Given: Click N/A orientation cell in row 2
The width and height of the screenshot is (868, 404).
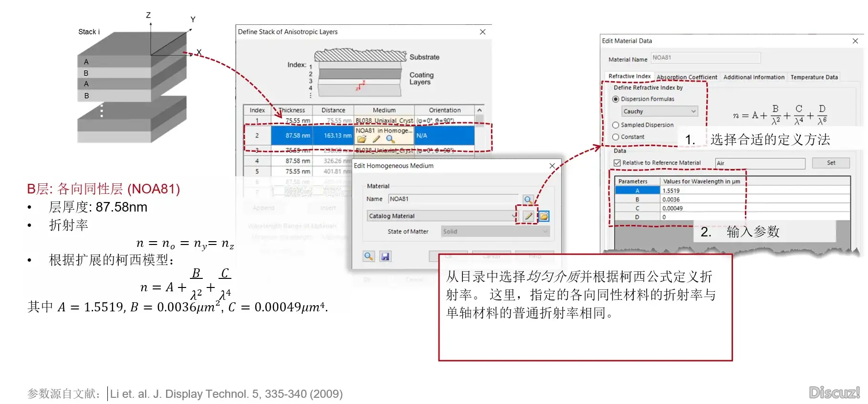Looking at the screenshot, I should pos(445,136).
